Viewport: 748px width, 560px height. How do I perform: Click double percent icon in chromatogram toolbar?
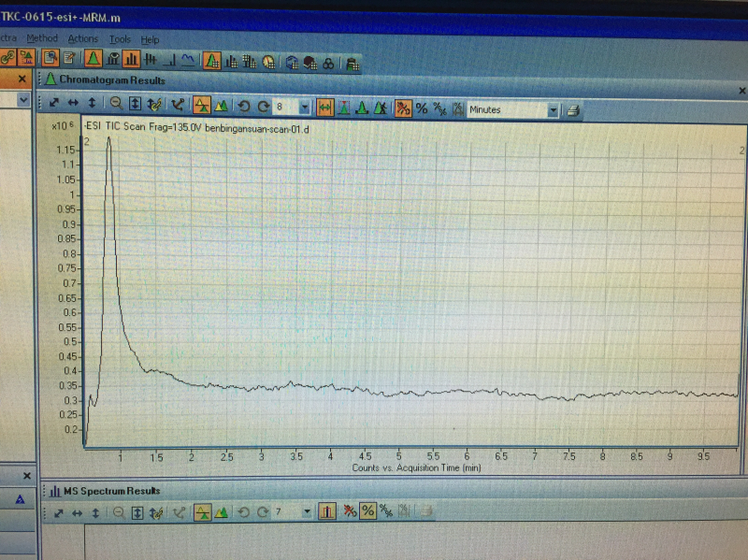(439, 109)
